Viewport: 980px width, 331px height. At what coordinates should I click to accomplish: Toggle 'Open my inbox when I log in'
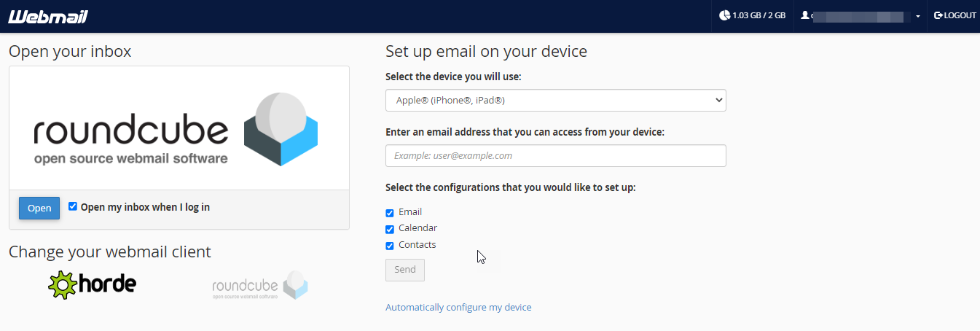[73, 206]
